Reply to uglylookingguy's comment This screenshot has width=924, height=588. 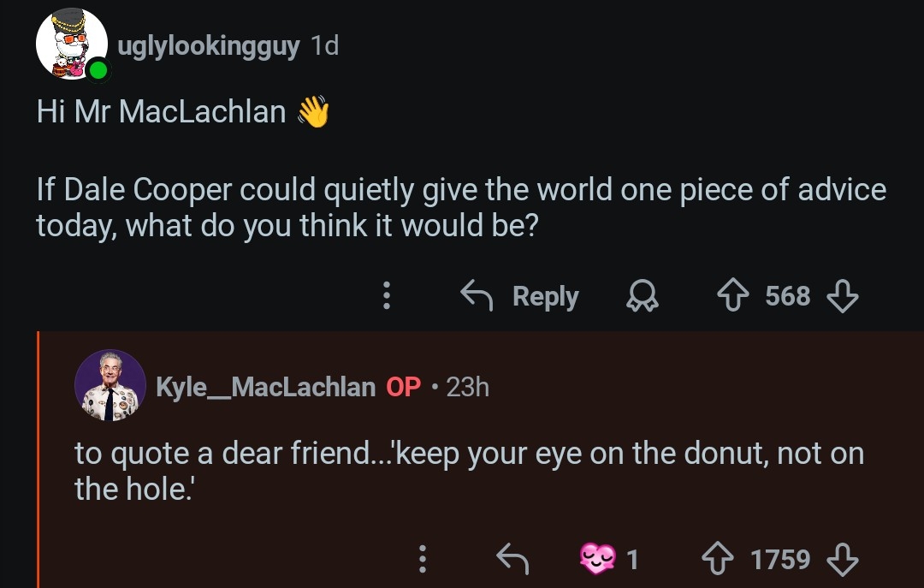point(520,296)
